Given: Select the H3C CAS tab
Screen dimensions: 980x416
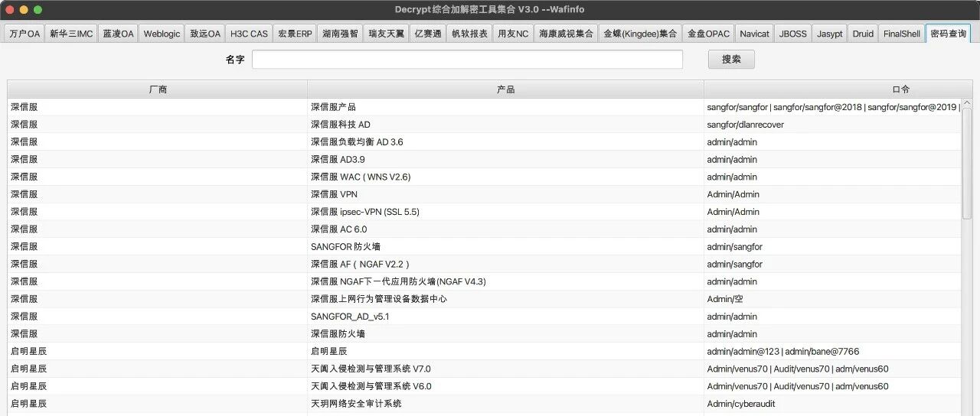Looking at the screenshot, I should click(x=249, y=34).
